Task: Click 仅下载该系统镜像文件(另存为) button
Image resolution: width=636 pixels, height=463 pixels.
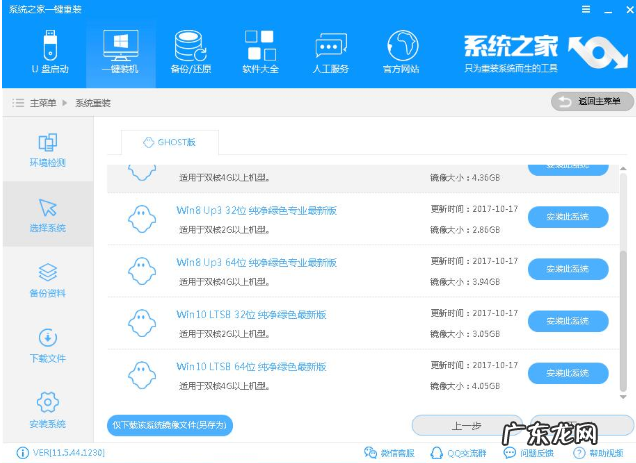Action: [x=170, y=425]
